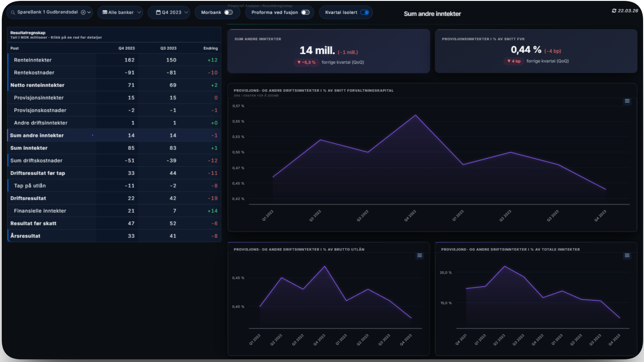Open the menu of the totale inntekter chart
The image size is (644, 362).
click(x=627, y=255)
